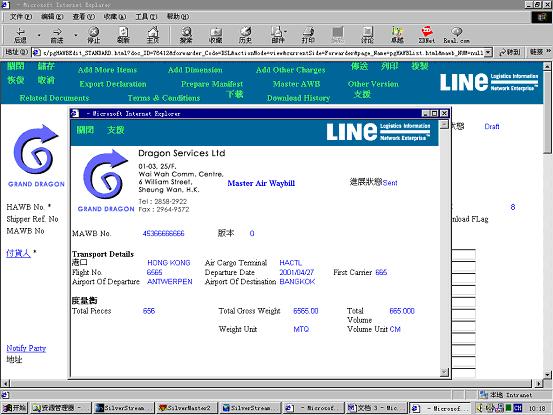Click 下载 download link in header
Screen dimensions: 553x415
235,94
